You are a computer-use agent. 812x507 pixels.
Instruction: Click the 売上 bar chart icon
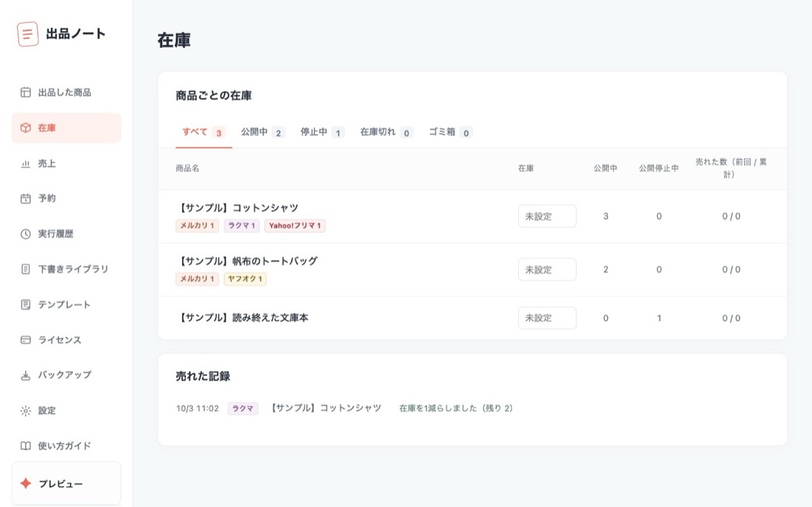coord(25,164)
